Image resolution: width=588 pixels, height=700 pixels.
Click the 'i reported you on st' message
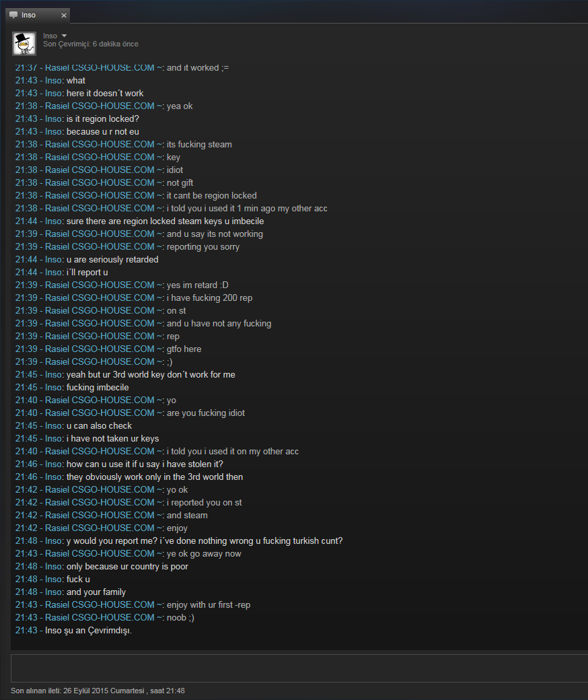click(x=128, y=503)
